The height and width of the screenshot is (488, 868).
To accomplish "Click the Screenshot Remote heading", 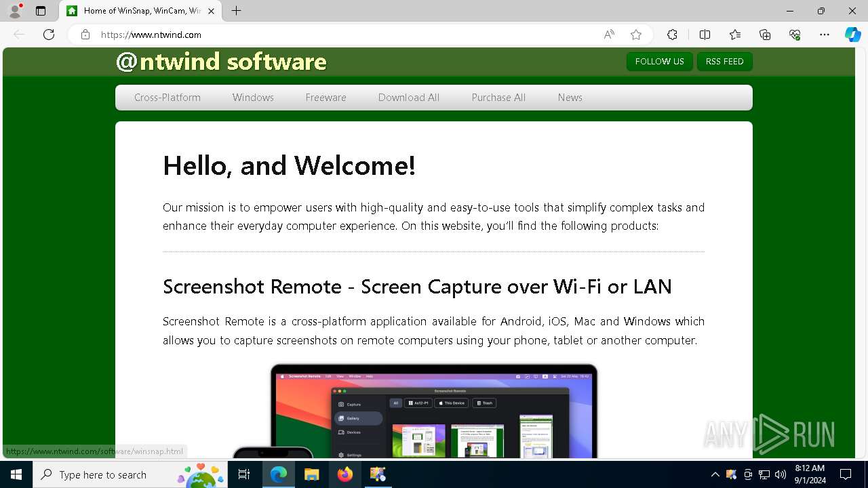I will (x=417, y=287).
